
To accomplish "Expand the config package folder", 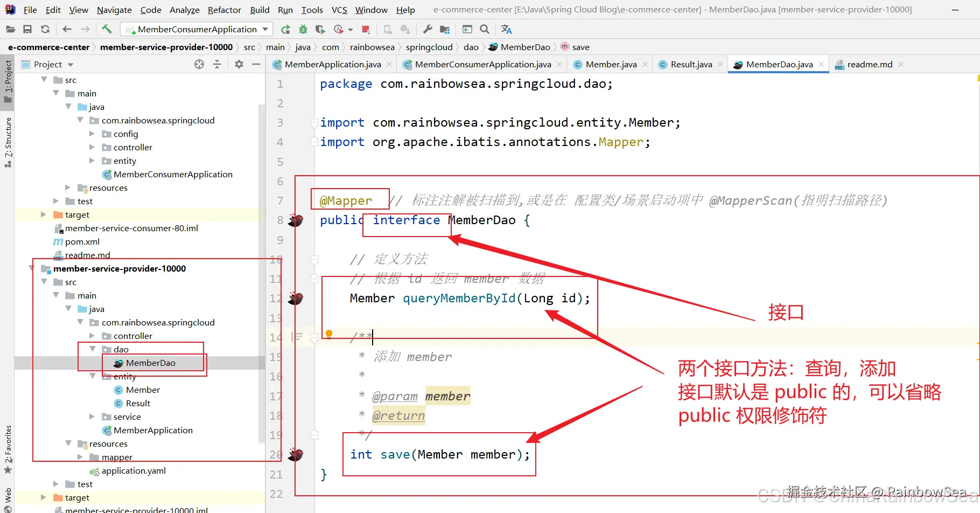I will point(92,134).
